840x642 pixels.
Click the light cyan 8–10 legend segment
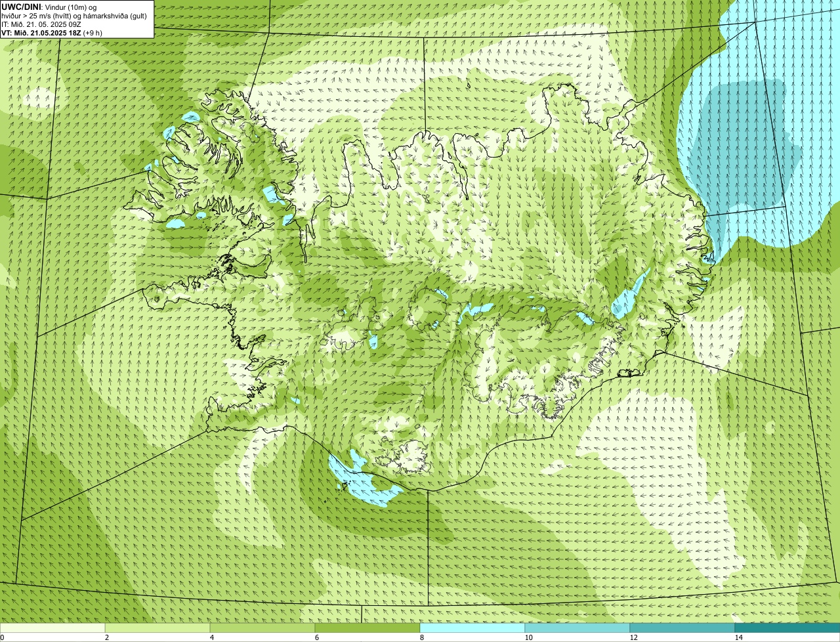point(472,628)
